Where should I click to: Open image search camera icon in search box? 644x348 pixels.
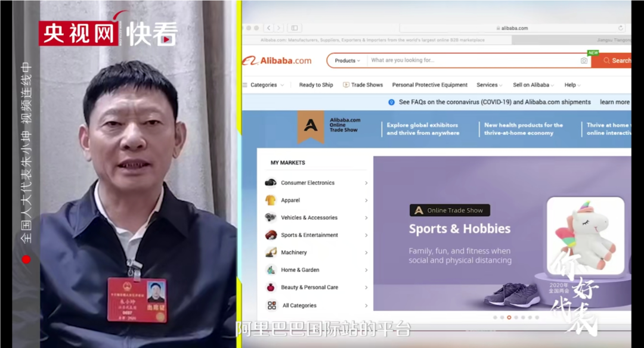(x=584, y=60)
